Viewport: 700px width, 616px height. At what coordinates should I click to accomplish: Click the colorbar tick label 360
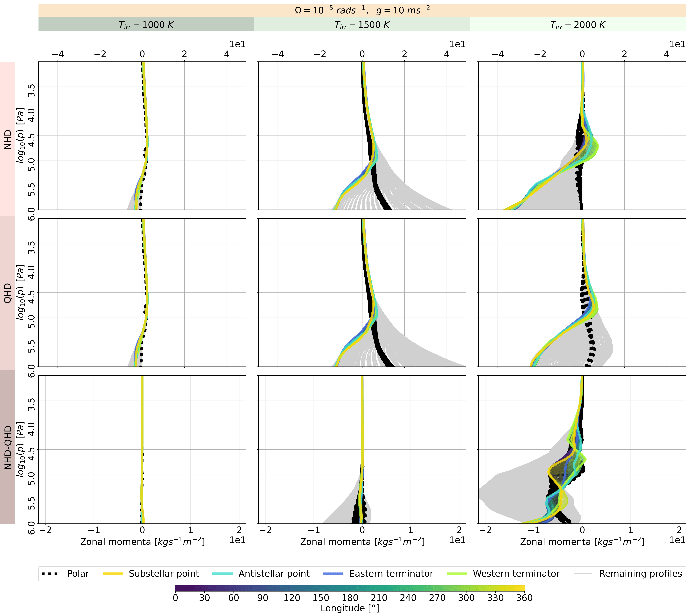[x=525, y=598]
